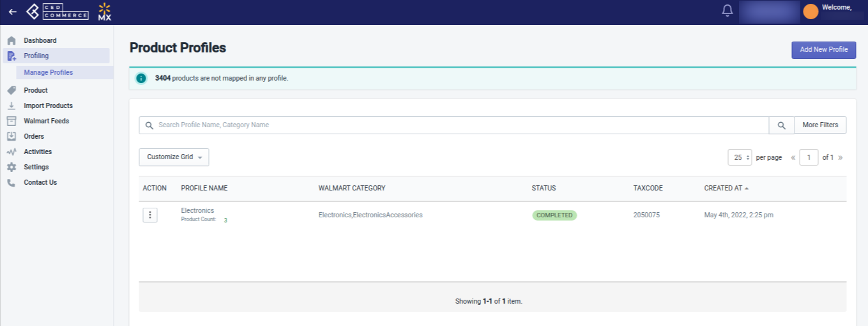This screenshot has width=868, height=326.
Task: Open Product section
Action: click(36, 90)
